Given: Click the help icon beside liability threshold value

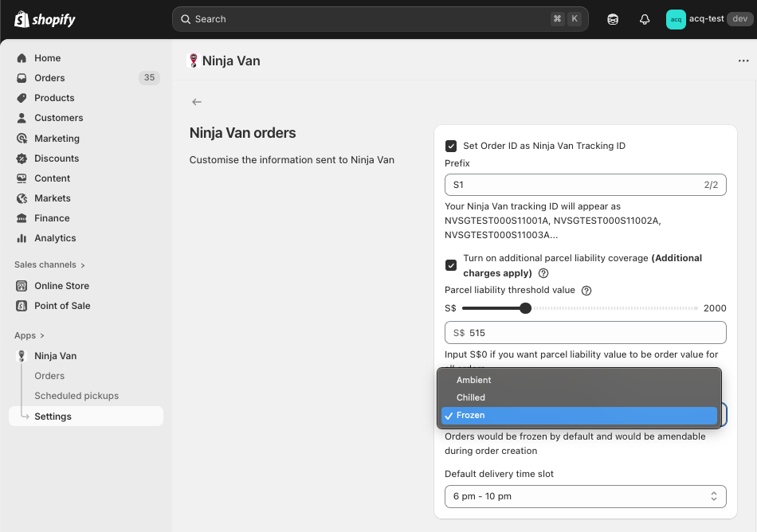Looking at the screenshot, I should [x=586, y=291].
